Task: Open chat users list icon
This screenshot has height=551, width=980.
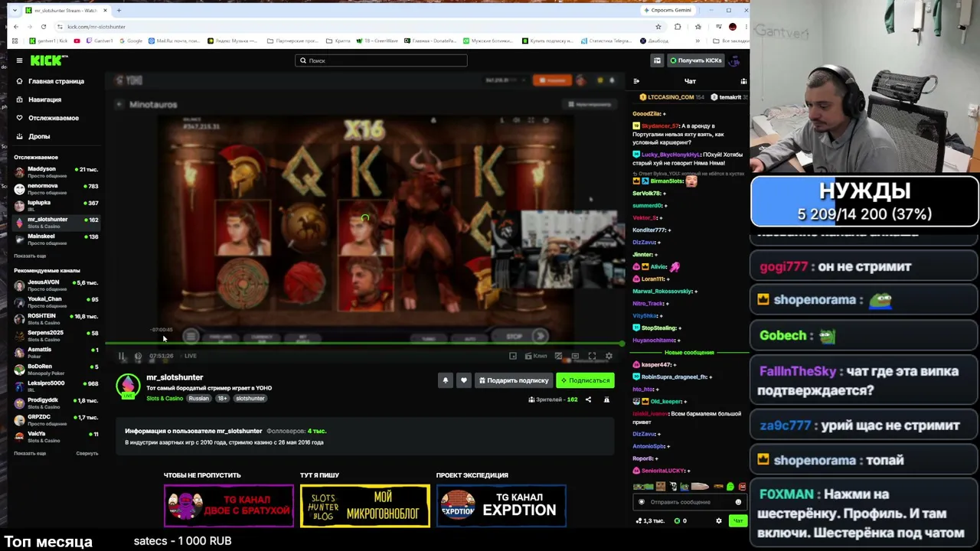Action: [x=743, y=81]
